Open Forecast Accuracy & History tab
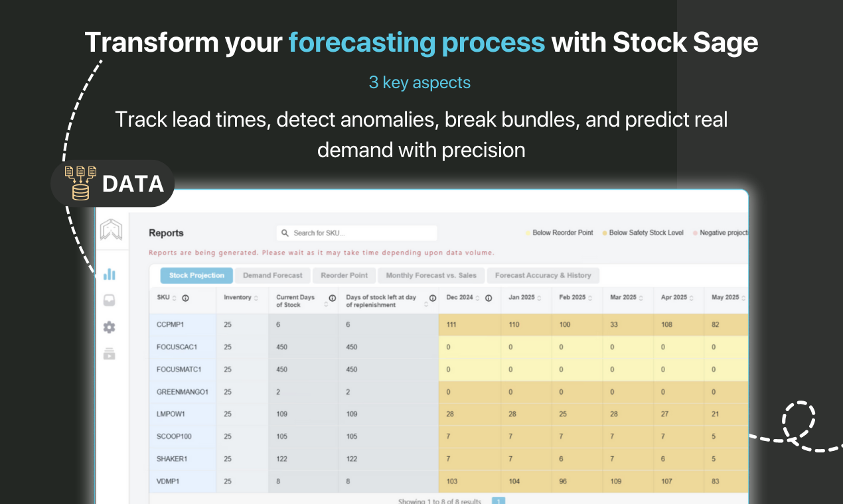 pyautogui.click(x=543, y=275)
